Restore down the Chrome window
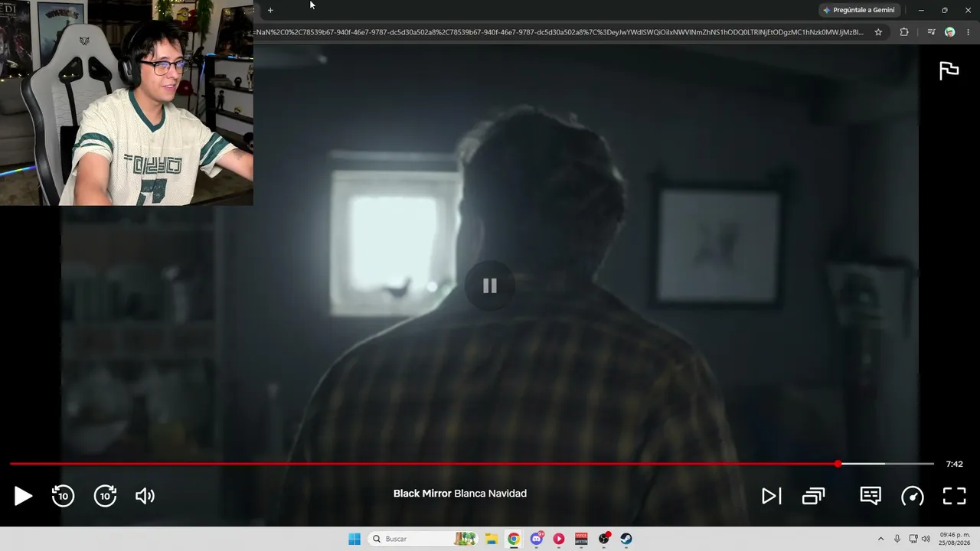 tap(945, 10)
